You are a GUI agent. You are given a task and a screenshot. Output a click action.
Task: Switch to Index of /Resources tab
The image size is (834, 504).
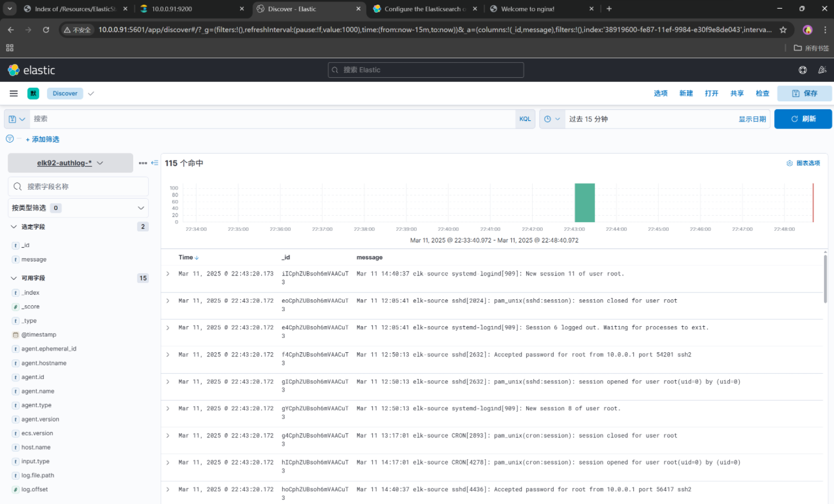[76, 9]
